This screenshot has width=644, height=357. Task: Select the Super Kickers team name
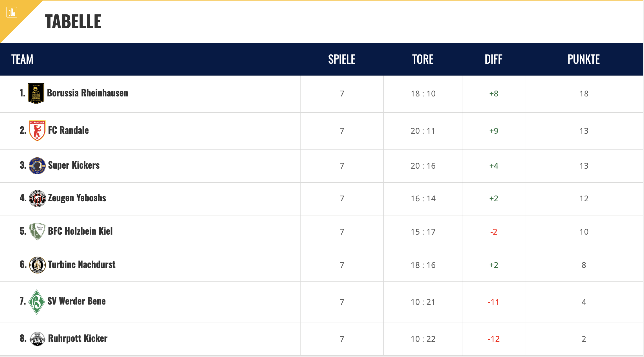coord(74,165)
